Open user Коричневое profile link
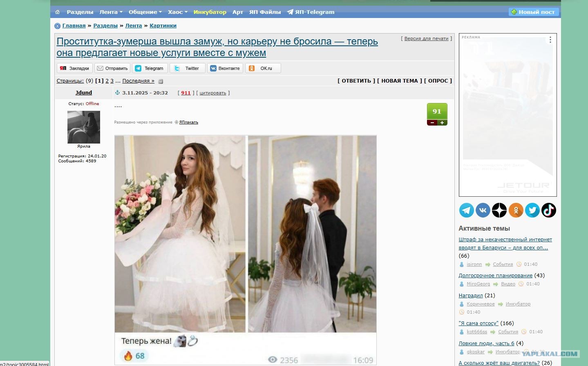The image size is (588, 366). (481, 304)
